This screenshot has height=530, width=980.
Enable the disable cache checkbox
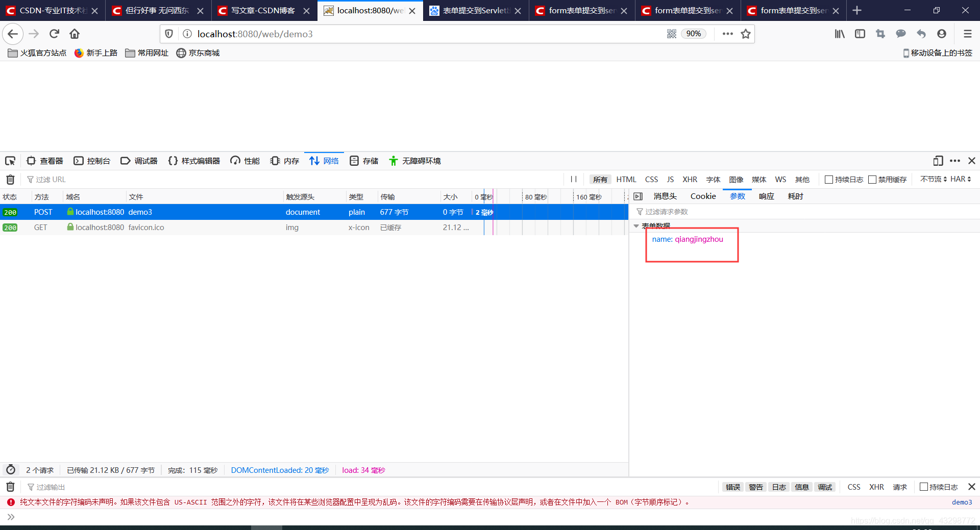click(x=872, y=180)
